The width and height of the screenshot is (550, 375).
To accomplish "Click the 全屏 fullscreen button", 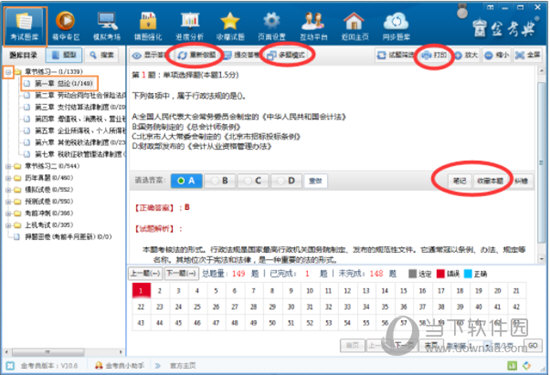I will 528,55.
